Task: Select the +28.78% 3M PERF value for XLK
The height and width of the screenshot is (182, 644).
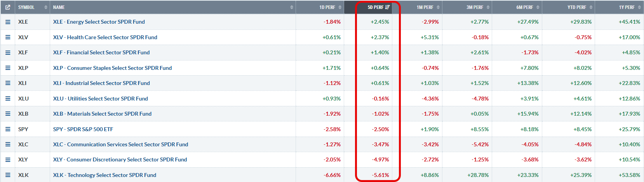Action: pyautogui.click(x=478, y=175)
